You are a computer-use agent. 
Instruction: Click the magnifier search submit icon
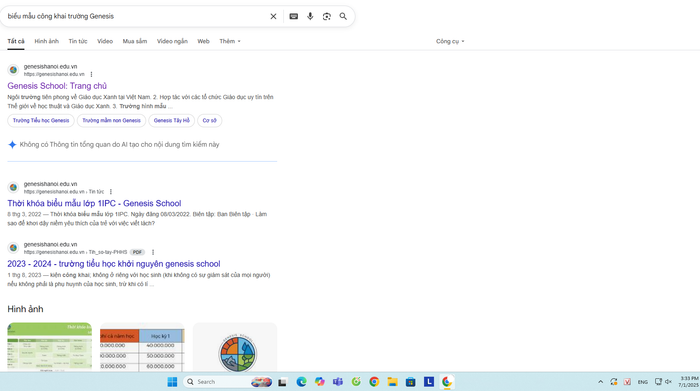click(343, 17)
